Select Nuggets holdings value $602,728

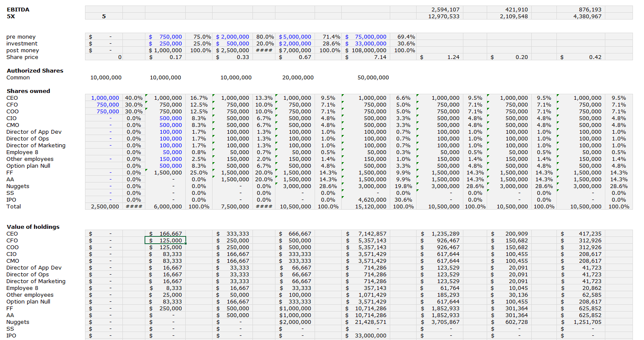click(509, 322)
